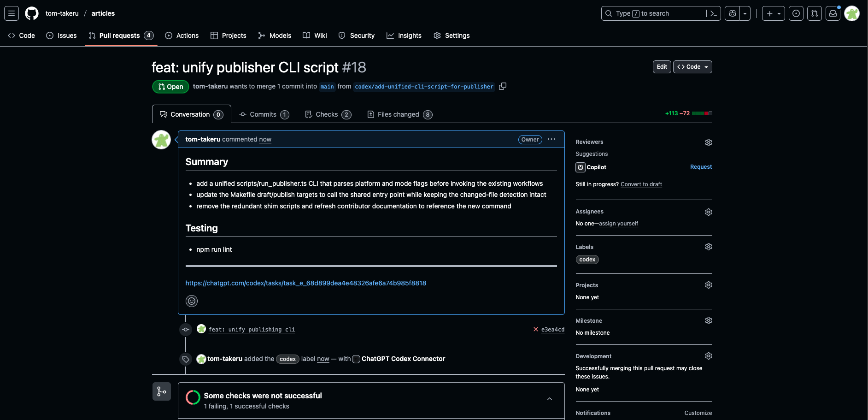Open the Milestone settings gear
The width and height of the screenshot is (868, 420).
pos(708,320)
